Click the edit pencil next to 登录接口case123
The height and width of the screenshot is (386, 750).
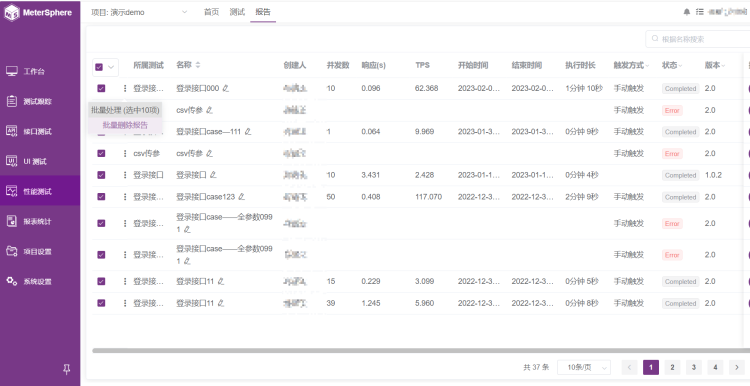pos(242,197)
